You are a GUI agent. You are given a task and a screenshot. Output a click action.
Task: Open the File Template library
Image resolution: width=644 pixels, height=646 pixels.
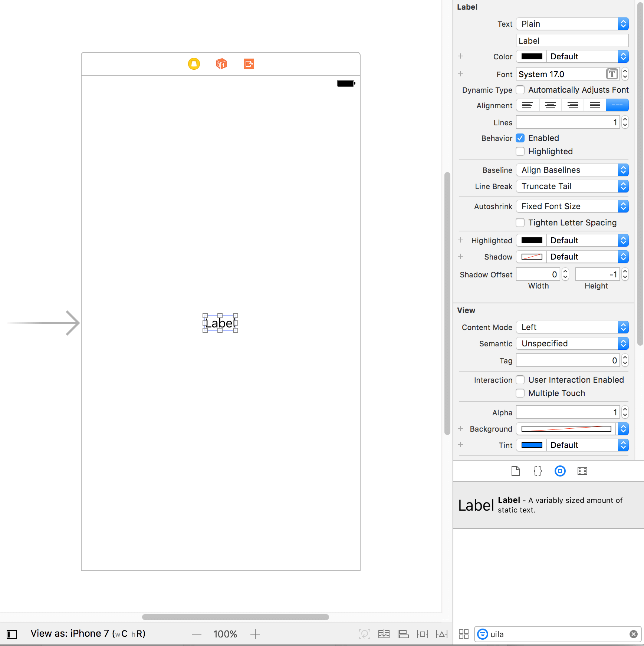click(x=516, y=471)
